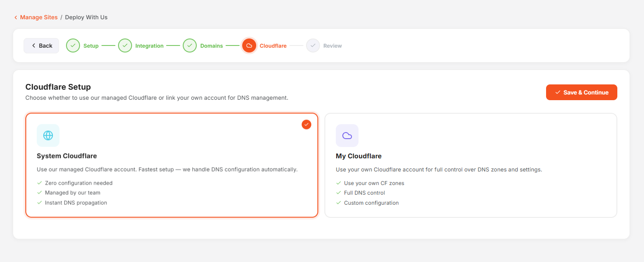The width and height of the screenshot is (644, 262).
Task: Click the Cloudflare Setup heading
Action: click(x=58, y=87)
